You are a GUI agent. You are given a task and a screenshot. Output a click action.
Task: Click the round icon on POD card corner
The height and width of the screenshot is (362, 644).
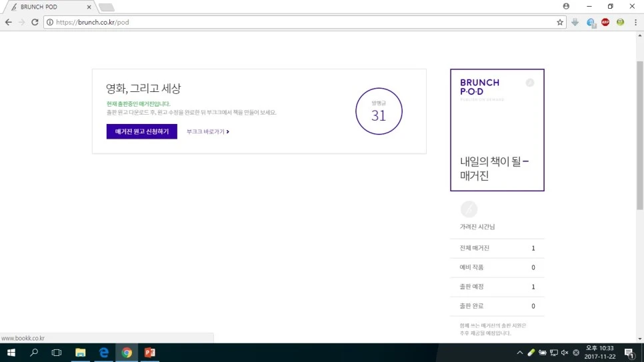coord(530,83)
